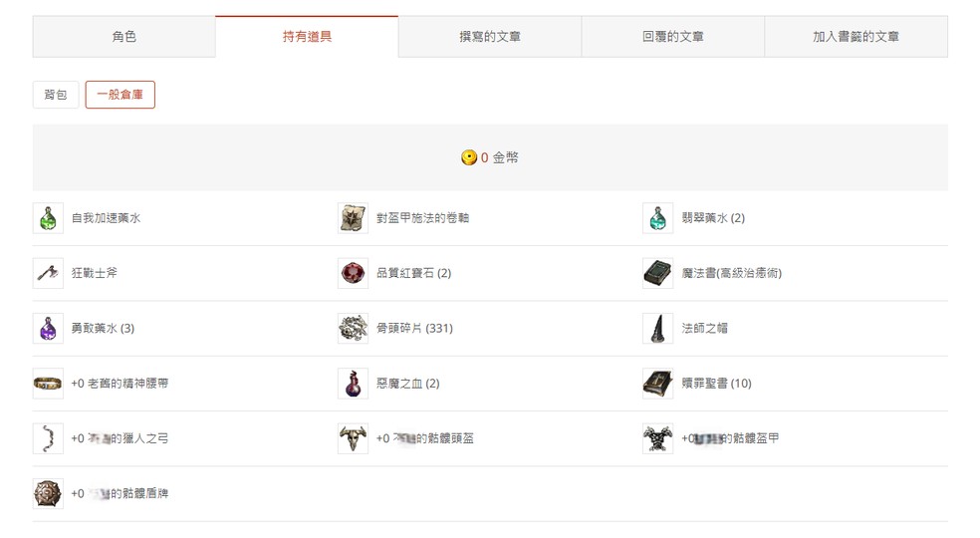Viewport: 980px width, 538px height.
Task: Select the 品質紅寶石 ruby icon
Action: click(353, 273)
